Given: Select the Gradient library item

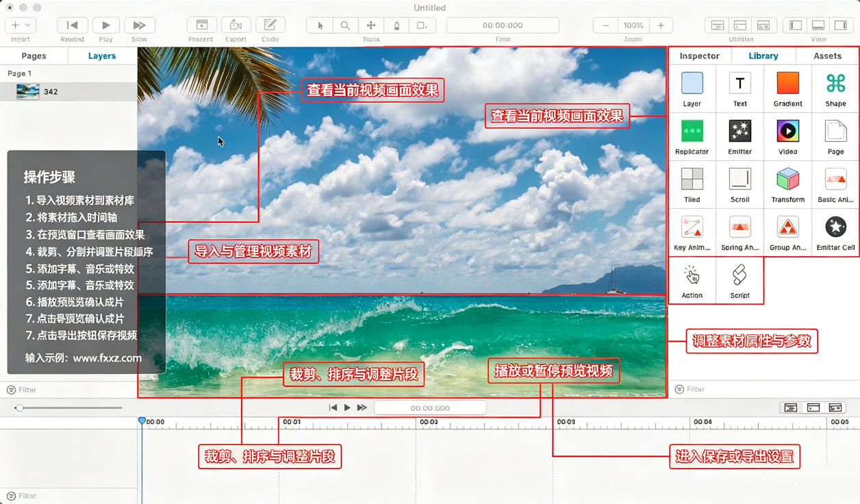Looking at the screenshot, I should tap(787, 89).
